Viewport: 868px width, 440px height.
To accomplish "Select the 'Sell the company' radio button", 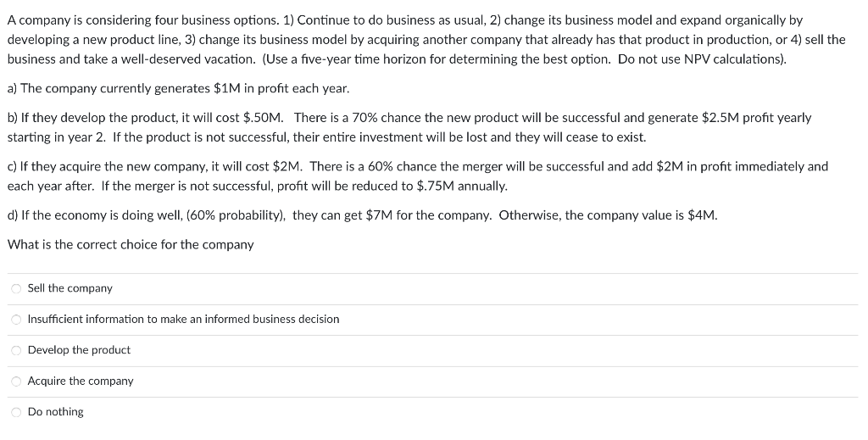I will (x=15, y=289).
